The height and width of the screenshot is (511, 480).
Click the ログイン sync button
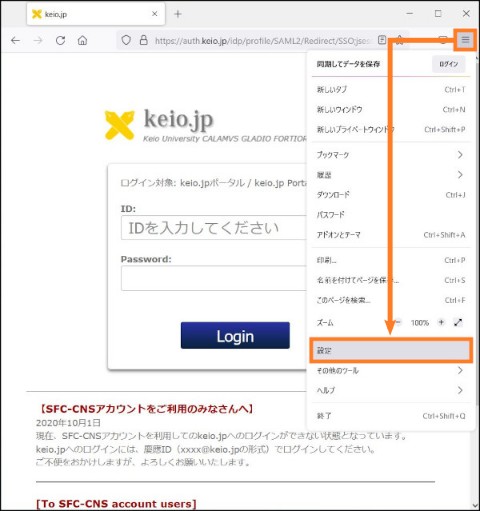(x=449, y=64)
